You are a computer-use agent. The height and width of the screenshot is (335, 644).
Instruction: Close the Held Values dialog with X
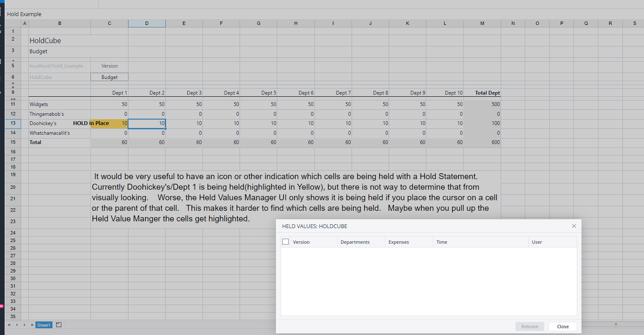coord(574,226)
